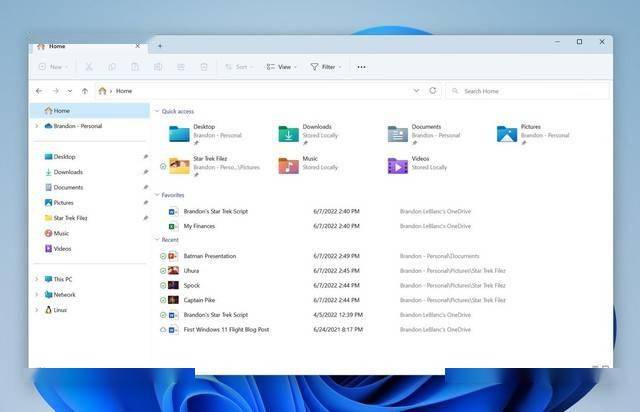
Task: Open the See more (three dots) menu
Action: 361,67
